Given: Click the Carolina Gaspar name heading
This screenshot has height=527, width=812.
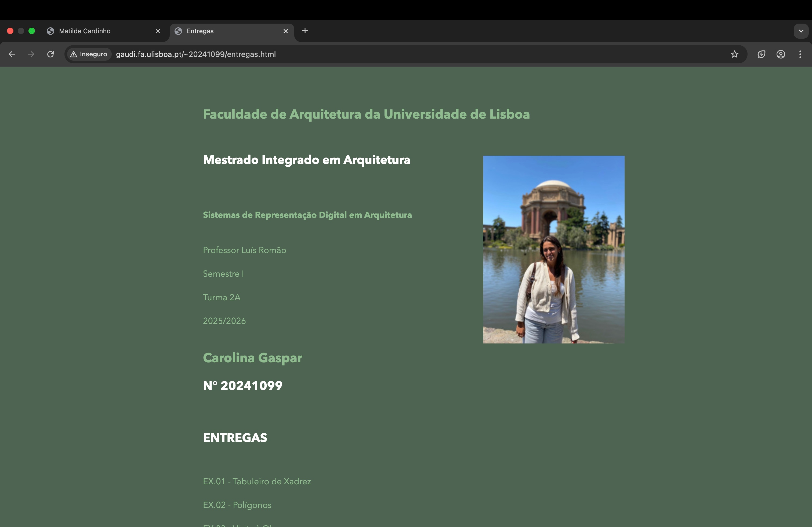Looking at the screenshot, I should pos(252,358).
